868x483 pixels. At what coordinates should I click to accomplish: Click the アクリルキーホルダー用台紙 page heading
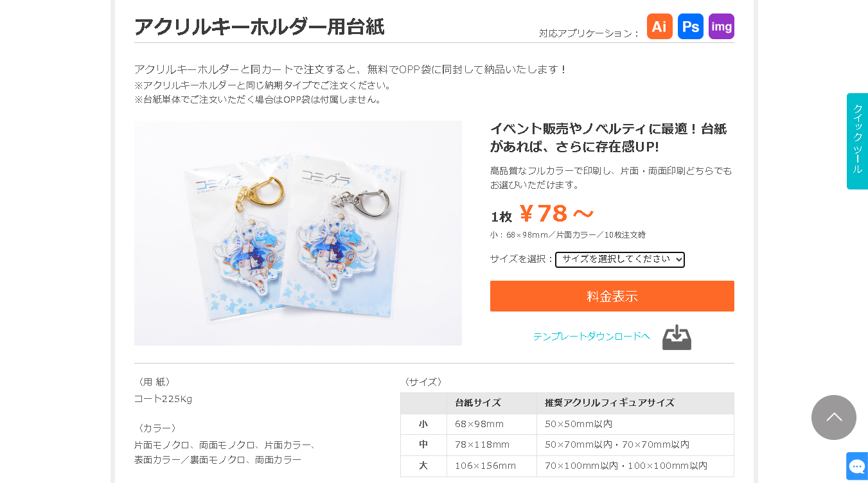point(260,27)
